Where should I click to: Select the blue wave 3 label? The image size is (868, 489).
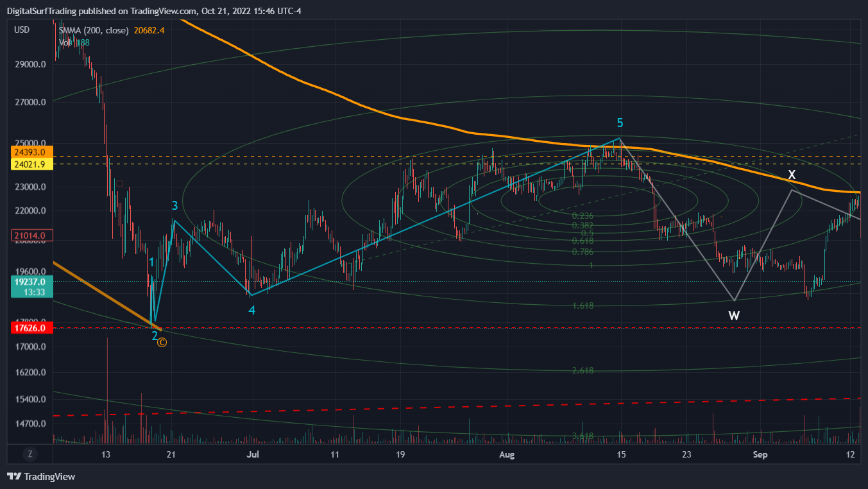174,206
